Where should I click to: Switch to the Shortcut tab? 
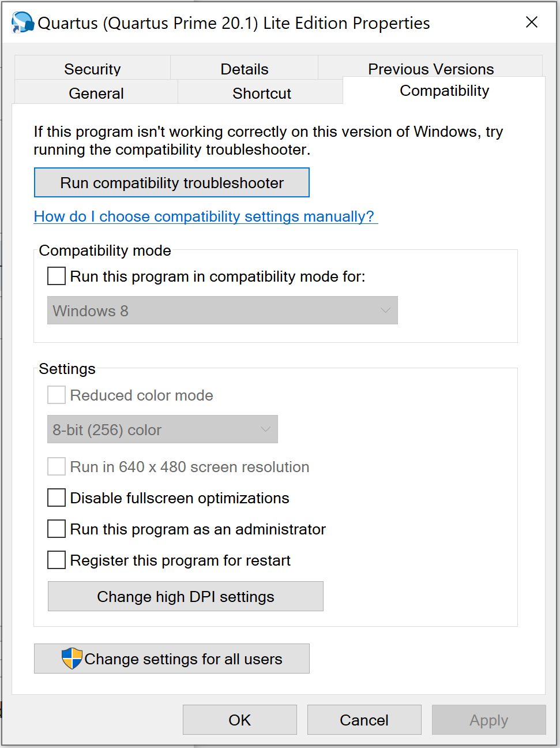(262, 93)
